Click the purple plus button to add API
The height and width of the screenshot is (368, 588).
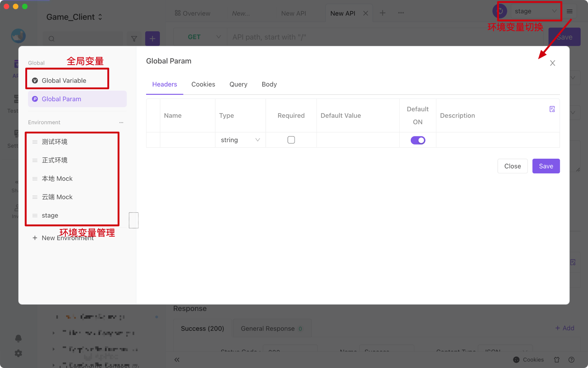152,39
